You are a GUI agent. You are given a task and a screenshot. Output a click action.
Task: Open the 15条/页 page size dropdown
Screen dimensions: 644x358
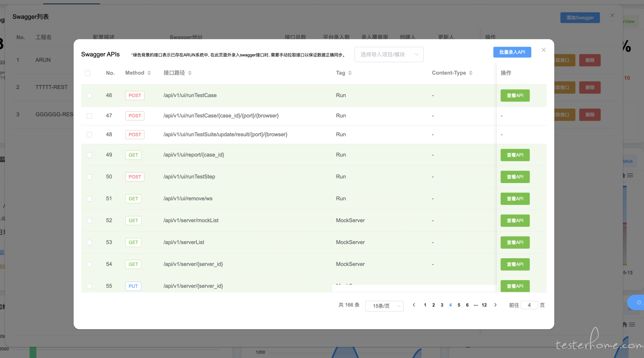[384, 306]
